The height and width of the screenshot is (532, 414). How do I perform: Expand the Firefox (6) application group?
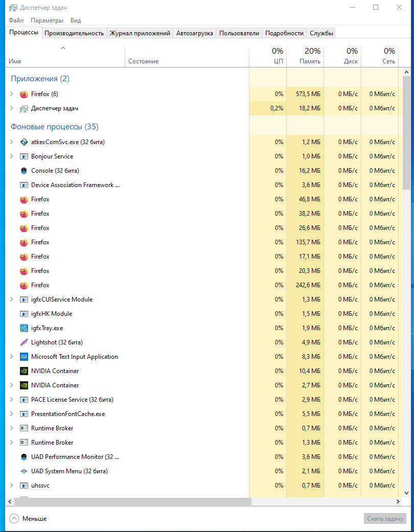click(12, 94)
